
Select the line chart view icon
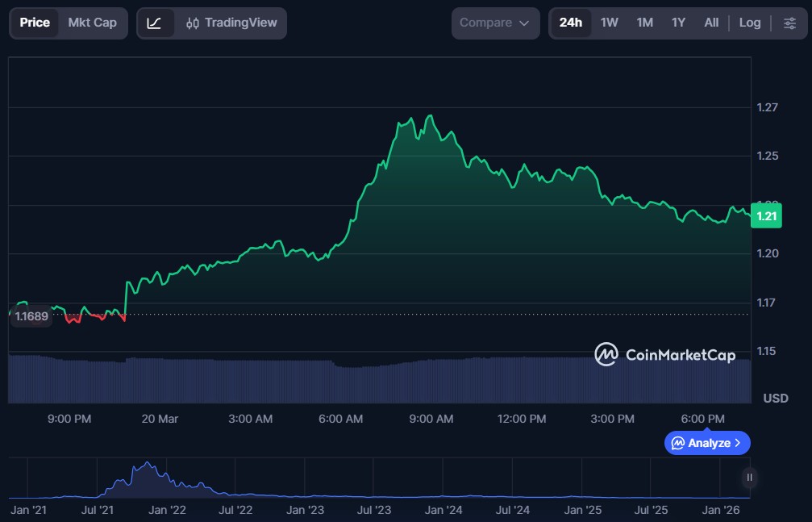(x=155, y=23)
